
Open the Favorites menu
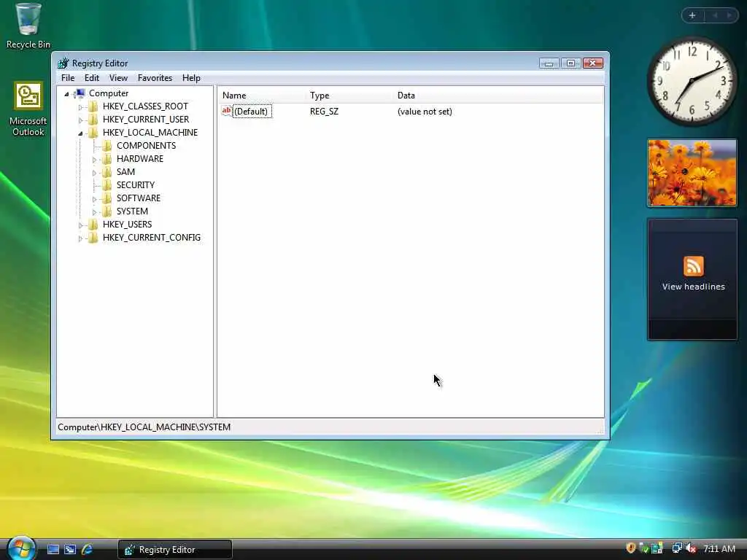tap(155, 77)
